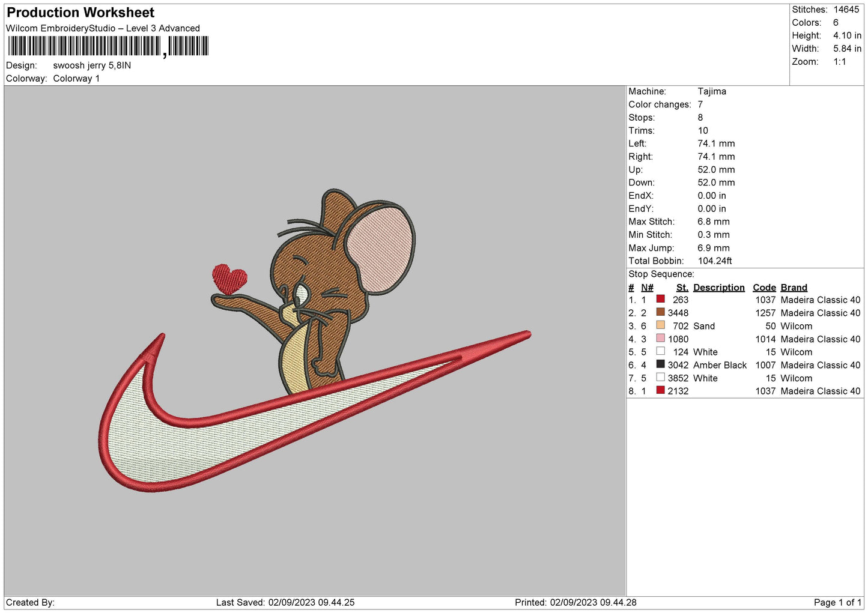Click the red heart in the design
The height and width of the screenshot is (613, 868).
(x=229, y=279)
